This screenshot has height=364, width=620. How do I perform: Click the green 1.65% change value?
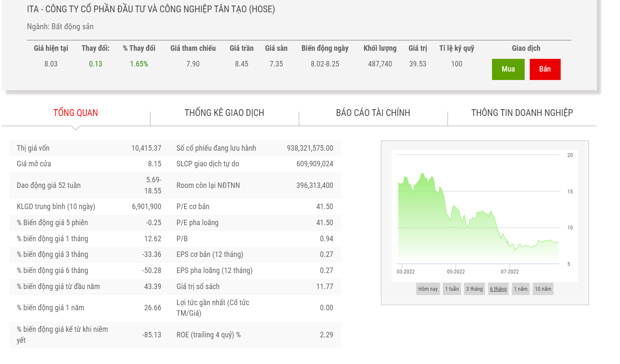coord(139,64)
